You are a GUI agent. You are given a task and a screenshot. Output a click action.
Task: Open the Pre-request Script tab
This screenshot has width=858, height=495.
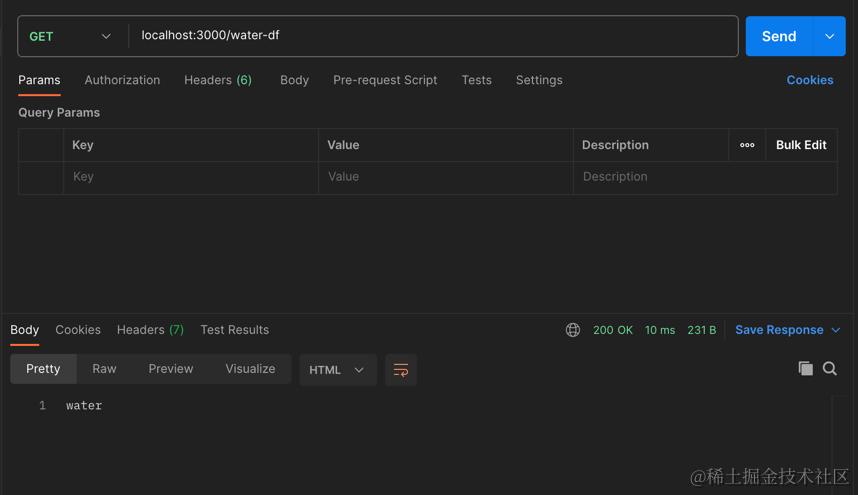(385, 80)
